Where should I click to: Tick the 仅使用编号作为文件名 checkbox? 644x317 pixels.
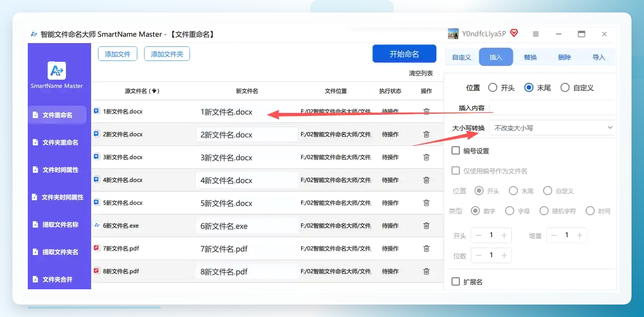coord(456,171)
